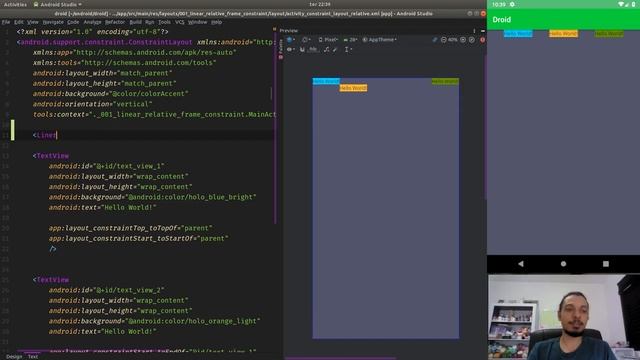Click the first TextView opening tag
This screenshot has width=640, height=360.
click(x=51, y=156)
